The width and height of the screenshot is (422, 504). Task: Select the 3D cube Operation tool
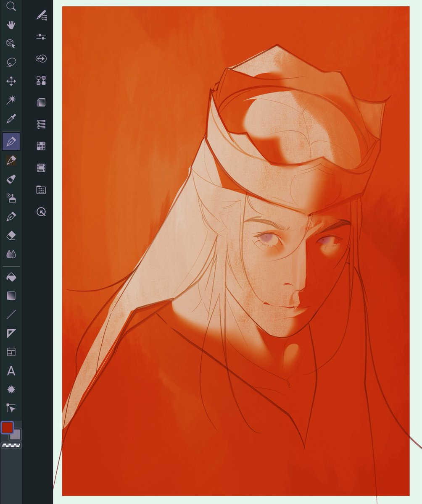(x=11, y=44)
